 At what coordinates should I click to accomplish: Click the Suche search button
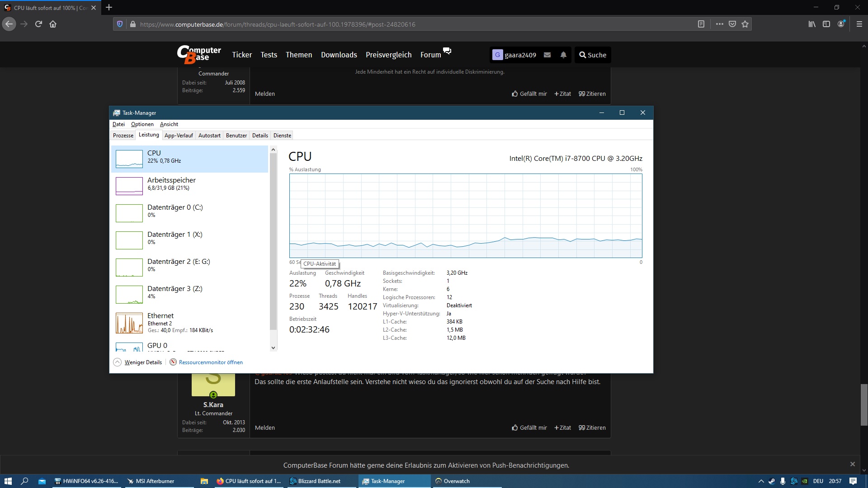tap(593, 55)
